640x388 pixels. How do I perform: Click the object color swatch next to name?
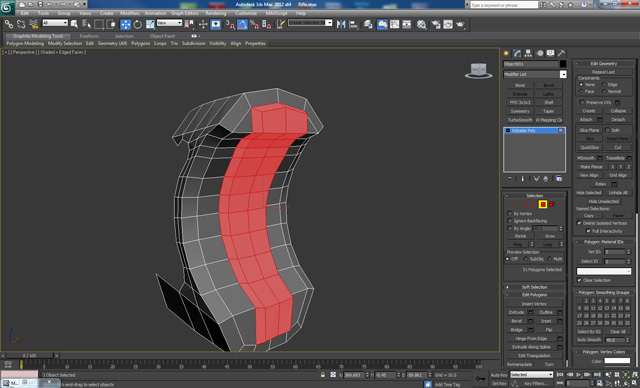[563, 64]
